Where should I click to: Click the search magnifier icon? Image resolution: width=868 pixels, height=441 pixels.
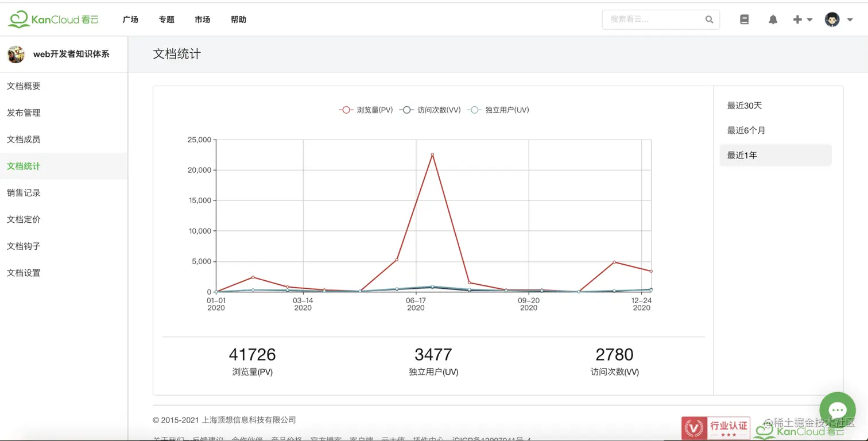[709, 20]
